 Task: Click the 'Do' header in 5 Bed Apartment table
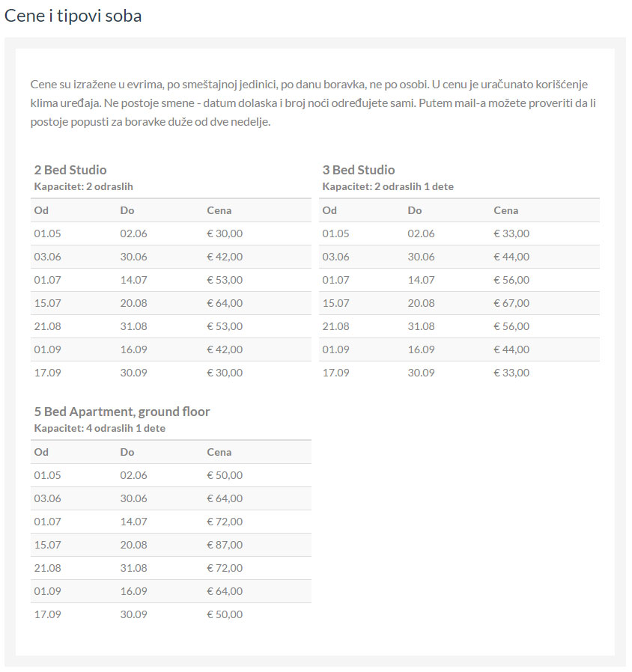tap(127, 452)
